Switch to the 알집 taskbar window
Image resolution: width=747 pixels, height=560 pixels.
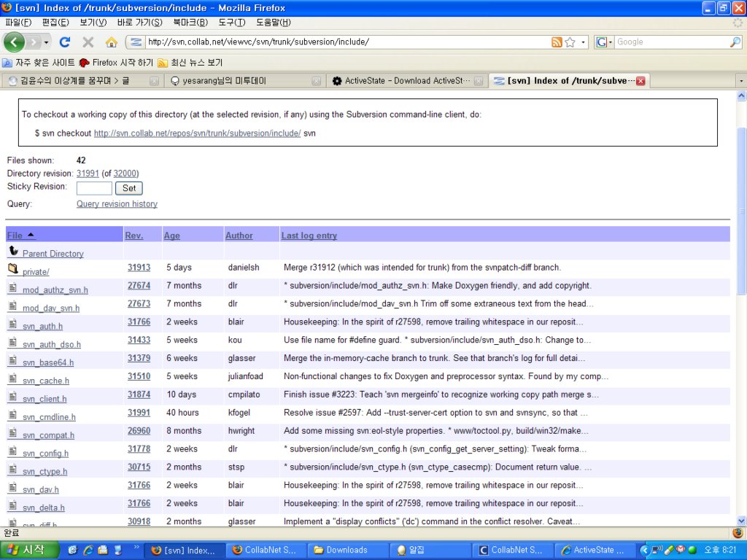430,550
